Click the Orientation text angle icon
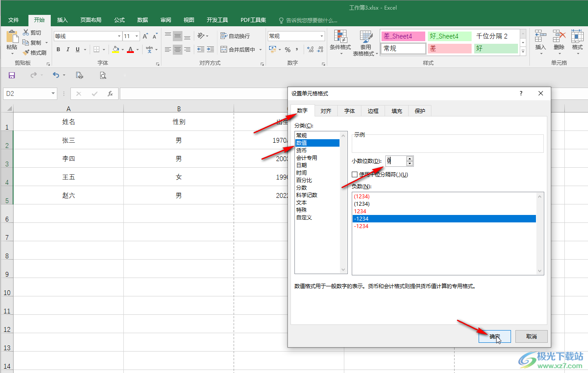The height and width of the screenshot is (373, 588). tap(200, 36)
